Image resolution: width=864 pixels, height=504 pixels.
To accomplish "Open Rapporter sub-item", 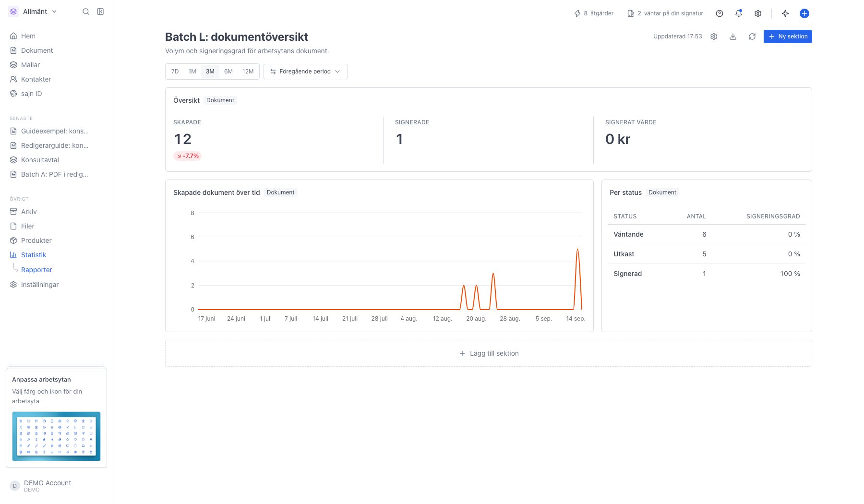I will tap(36, 270).
